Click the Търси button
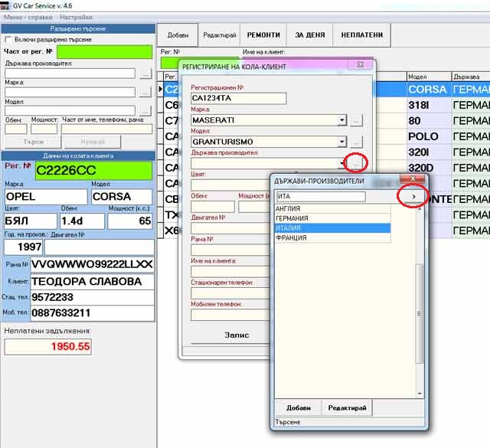The height and width of the screenshot is (448, 490). coord(33,142)
